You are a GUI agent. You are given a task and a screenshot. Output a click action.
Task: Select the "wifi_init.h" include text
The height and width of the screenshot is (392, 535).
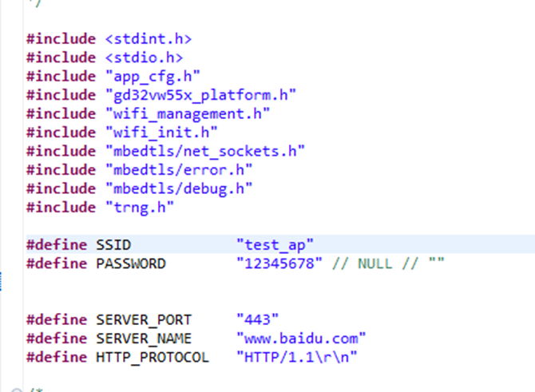(x=160, y=133)
